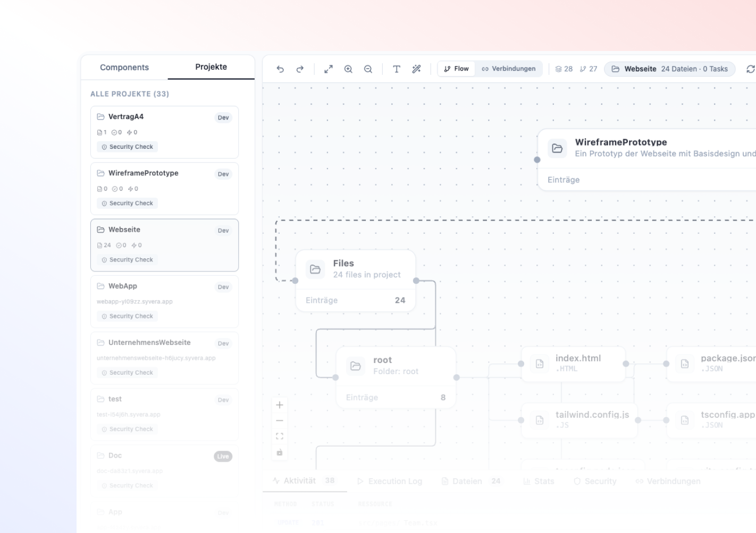Click Security Check on VertragA4 card
The width and height of the screenshot is (756, 533).
click(127, 147)
